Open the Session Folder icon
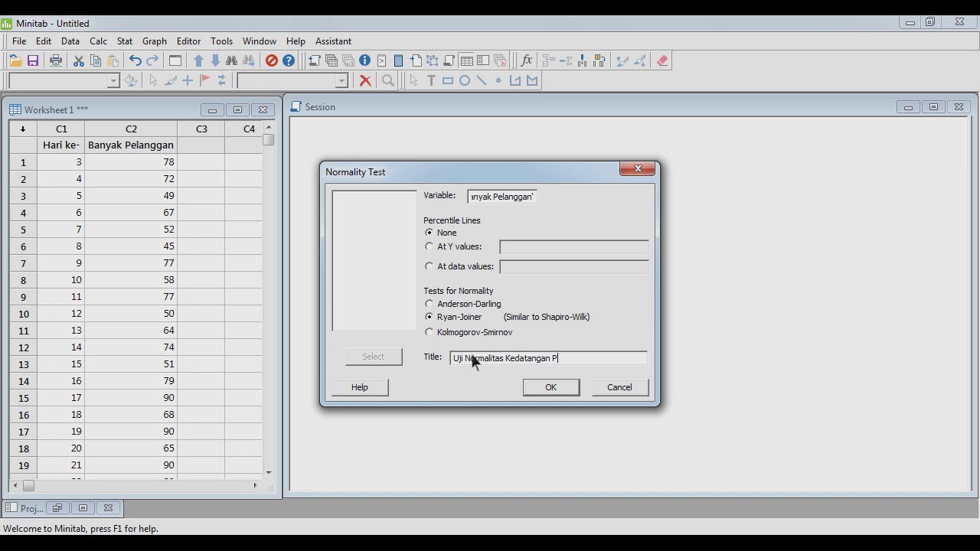Viewport: 980px width, 551px height. [315, 60]
